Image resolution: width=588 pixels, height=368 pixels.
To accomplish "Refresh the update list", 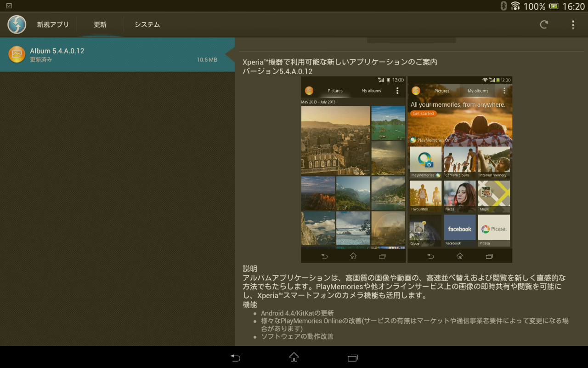I will pyautogui.click(x=544, y=25).
